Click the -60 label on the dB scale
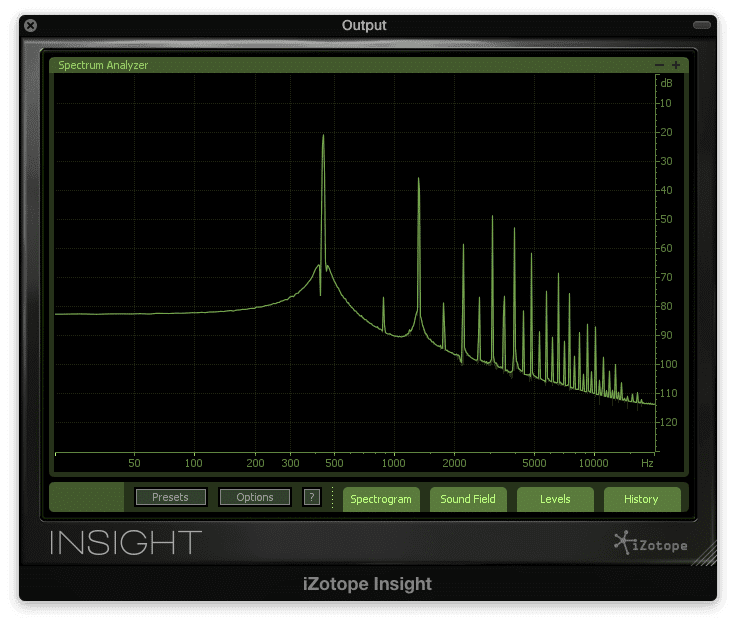The width and height of the screenshot is (736, 624). (666, 248)
